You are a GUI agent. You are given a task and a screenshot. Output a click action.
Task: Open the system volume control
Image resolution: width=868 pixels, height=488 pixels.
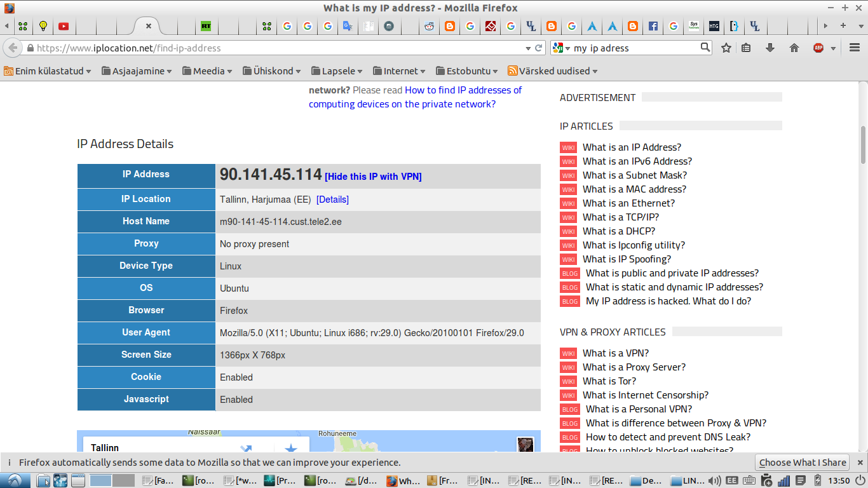pyautogui.click(x=715, y=481)
